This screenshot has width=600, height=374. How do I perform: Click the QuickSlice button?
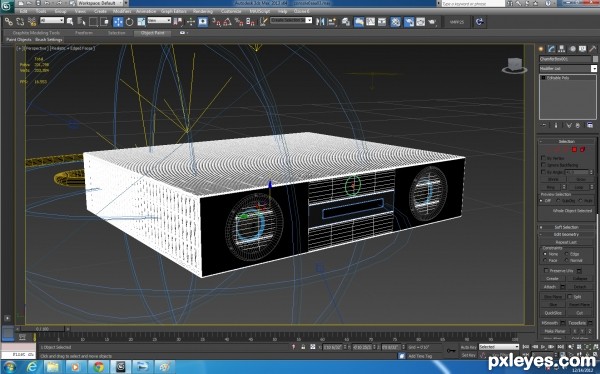point(553,313)
